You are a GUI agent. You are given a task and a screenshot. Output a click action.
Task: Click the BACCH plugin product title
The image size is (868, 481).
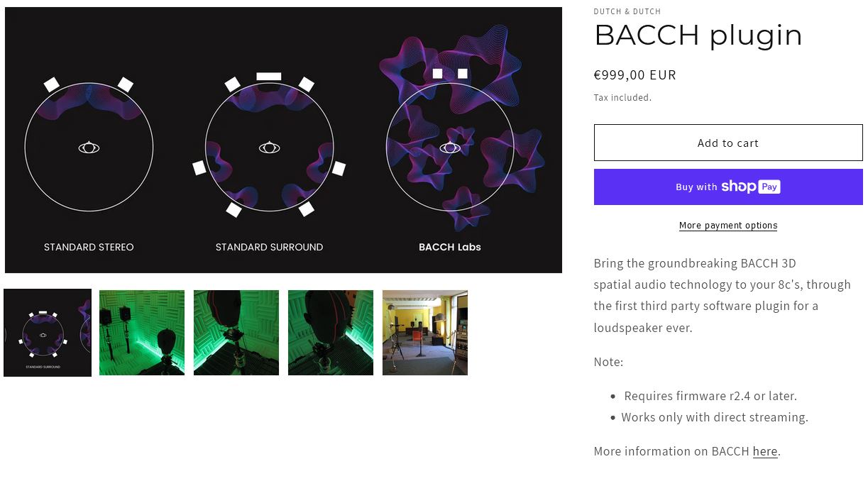point(698,35)
